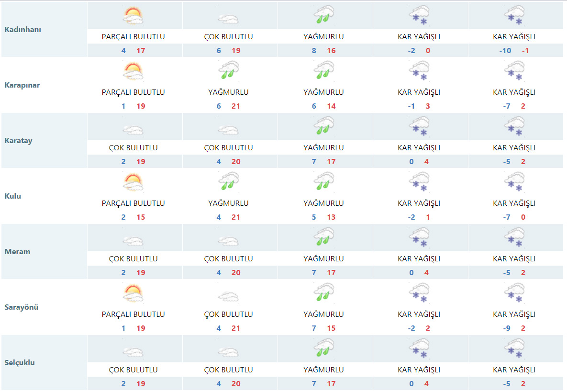Click the rain cloud icon in Kadınhanı row
Viewport: 567px width, 392px height.
(x=323, y=15)
